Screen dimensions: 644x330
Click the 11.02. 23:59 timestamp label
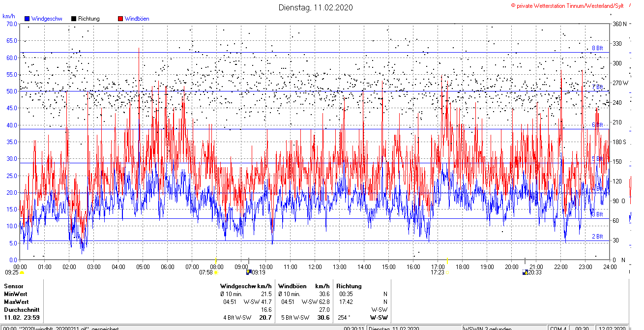point(22,317)
